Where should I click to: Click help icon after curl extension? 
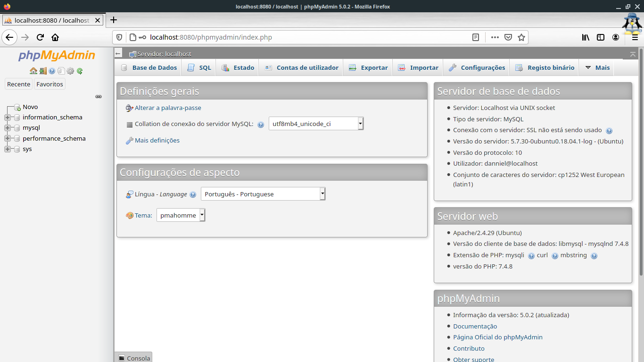tap(555, 256)
